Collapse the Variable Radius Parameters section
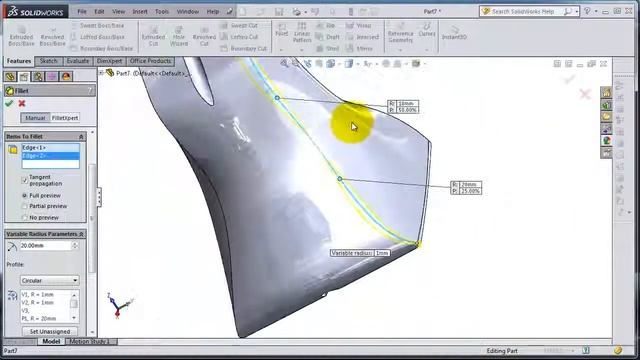 click(x=81, y=234)
